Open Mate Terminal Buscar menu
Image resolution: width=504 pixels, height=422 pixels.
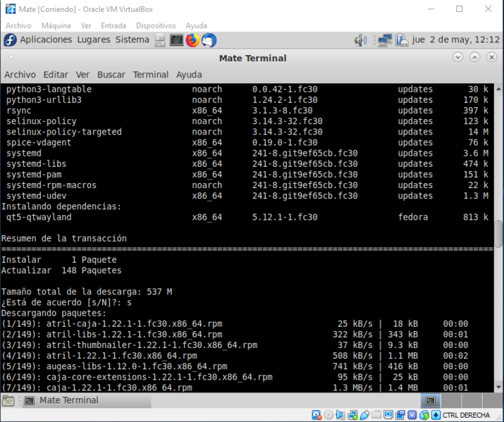point(111,75)
